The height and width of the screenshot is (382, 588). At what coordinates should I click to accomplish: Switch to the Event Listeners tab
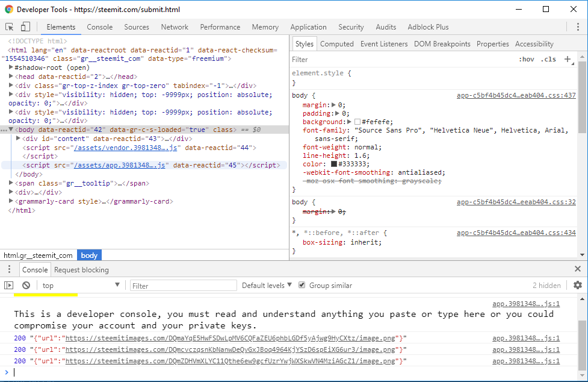click(x=384, y=44)
